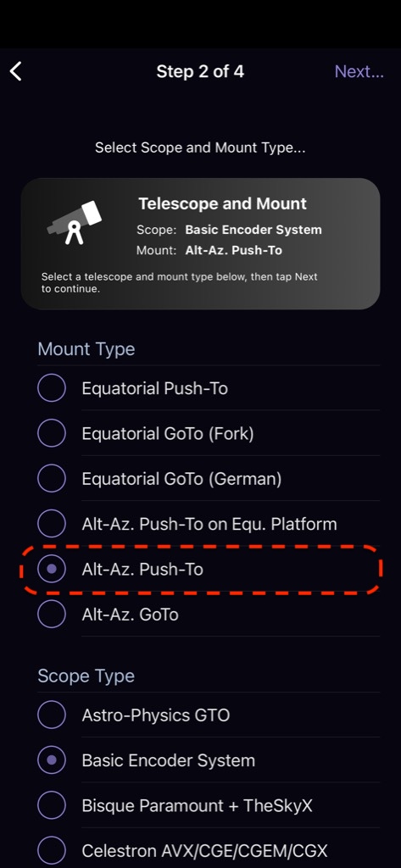Viewport: 401px width, 868px height.
Task: Tap the Telescope and Mount summary card
Action: pos(200,243)
